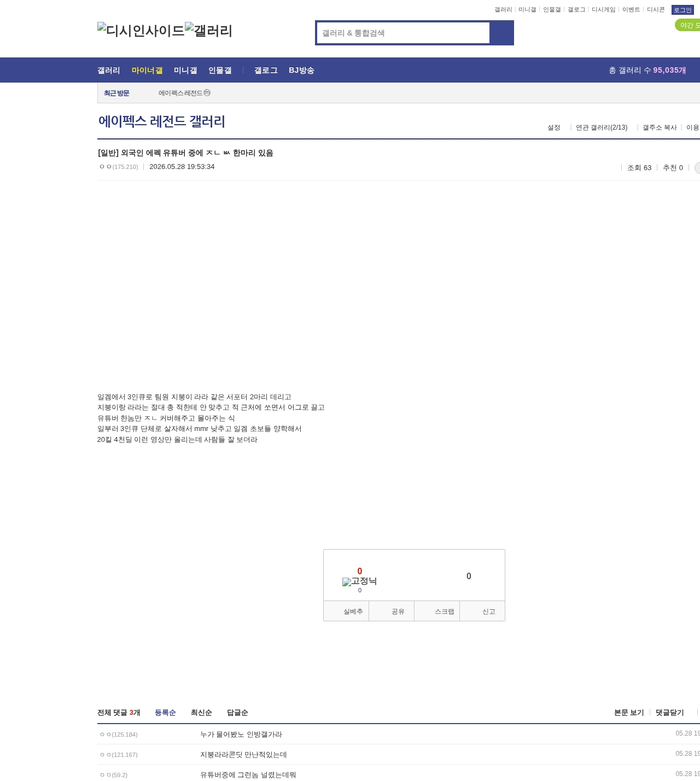Open 미니갤 in the top utility links
Screen dimensions: 700x781
tap(527, 10)
